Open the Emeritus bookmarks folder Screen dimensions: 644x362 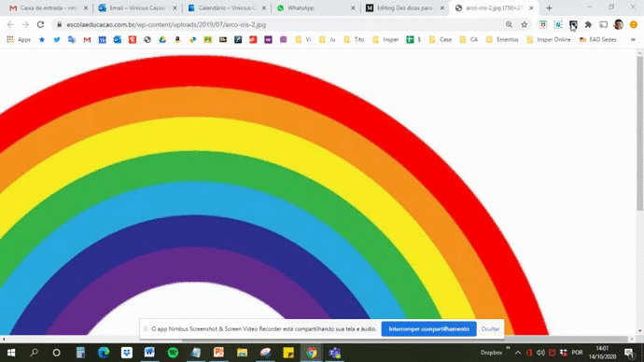(502, 40)
